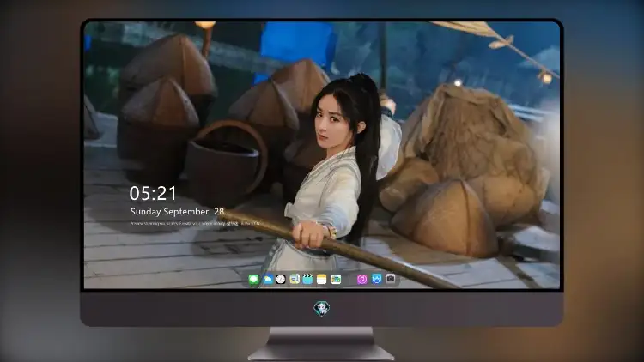Image resolution: width=644 pixels, height=362 pixels.
Task: Launch the clapperboard video app in the dock
Action: coord(307,280)
